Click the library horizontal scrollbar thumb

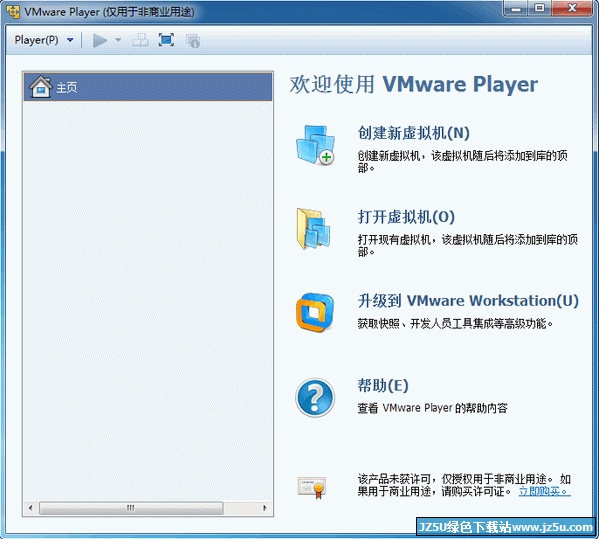[131, 508]
